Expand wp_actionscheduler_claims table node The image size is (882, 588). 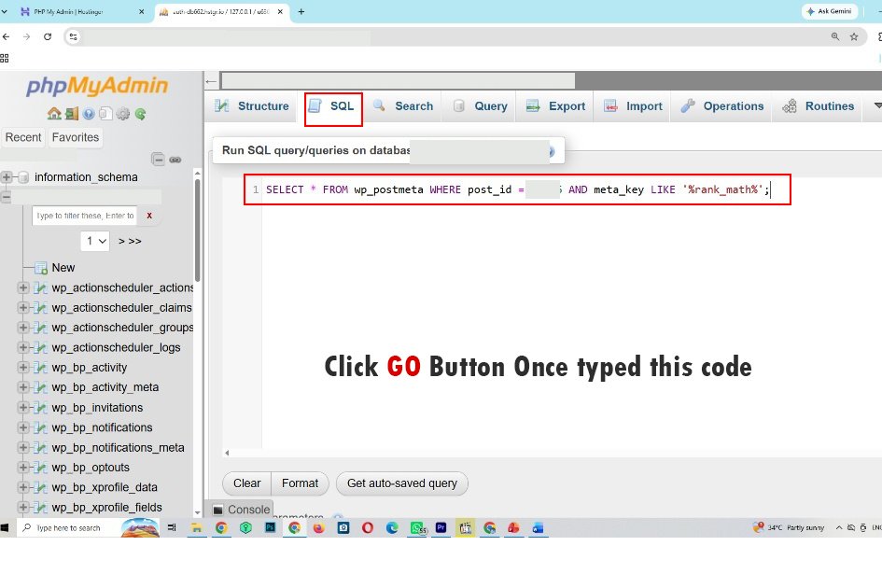click(x=23, y=308)
